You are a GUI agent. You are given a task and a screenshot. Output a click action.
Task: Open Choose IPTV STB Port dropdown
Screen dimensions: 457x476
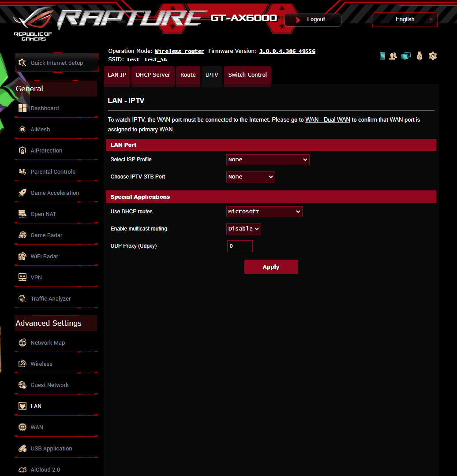pyautogui.click(x=251, y=177)
